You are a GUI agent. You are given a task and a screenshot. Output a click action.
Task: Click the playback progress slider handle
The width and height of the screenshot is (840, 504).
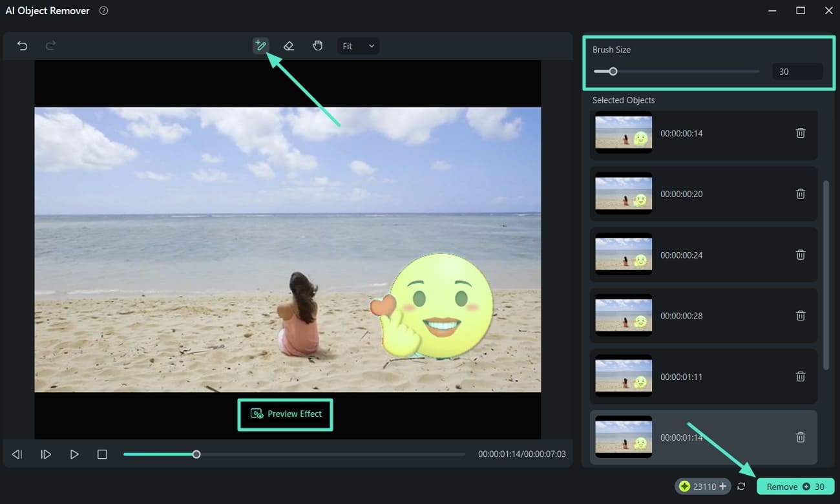click(196, 454)
